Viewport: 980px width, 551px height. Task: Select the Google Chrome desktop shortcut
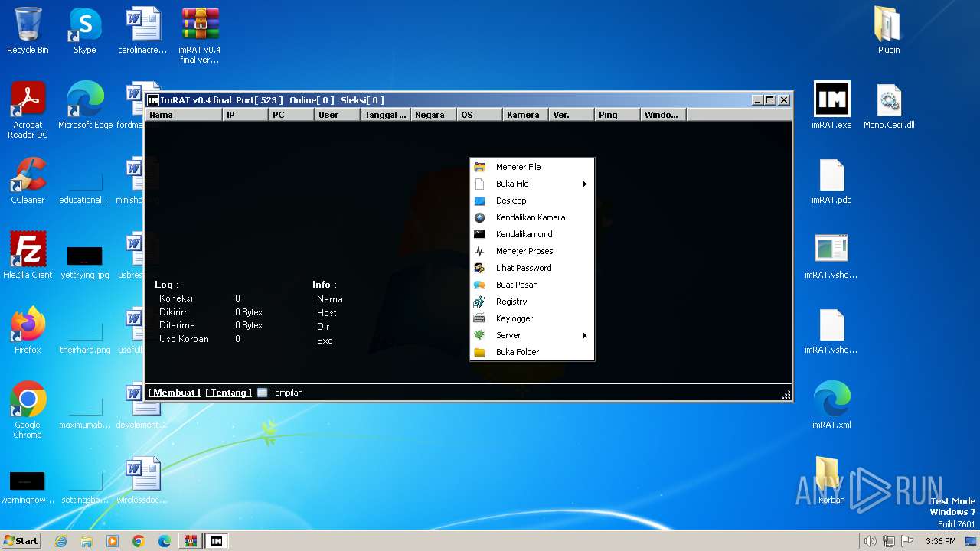tap(28, 410)
